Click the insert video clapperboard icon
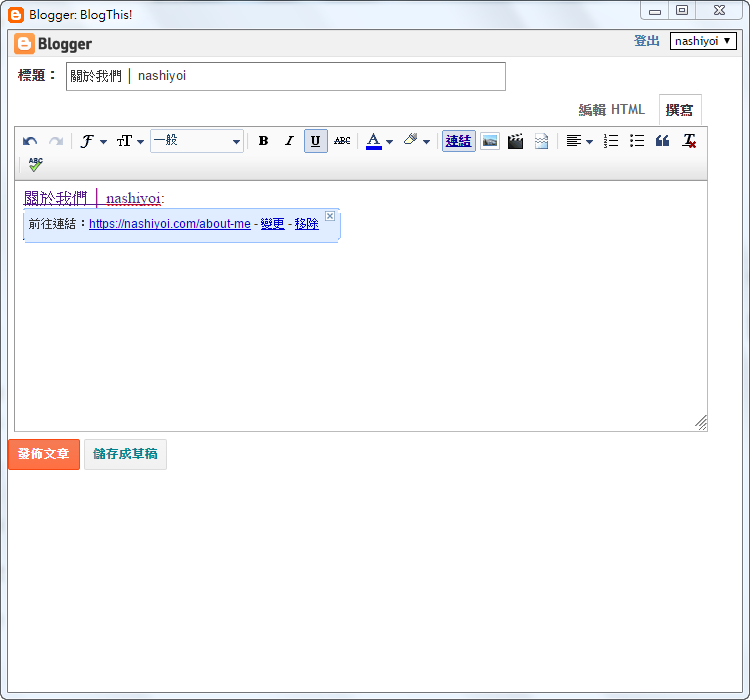Image resolution: width=750 pixels, height=700 pixels. point(515,141)
